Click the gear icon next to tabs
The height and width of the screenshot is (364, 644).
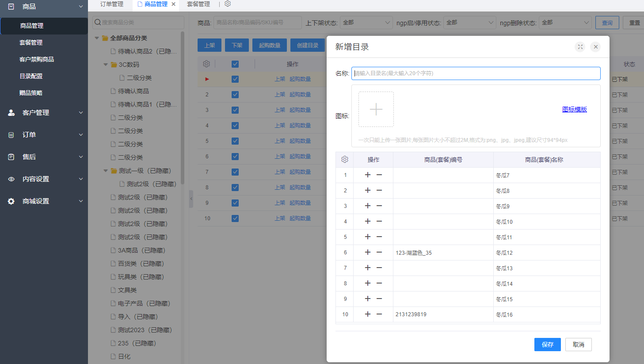(x=228, y=4)
